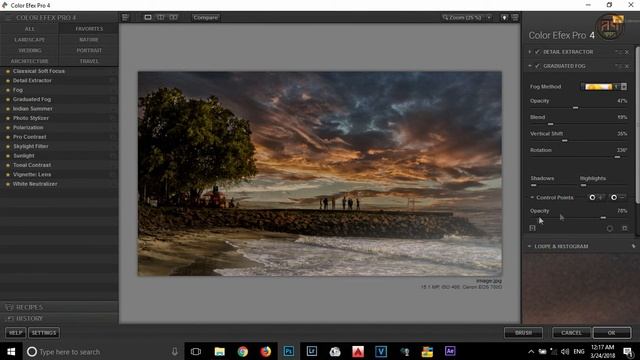Select the Travel filter category
The image size is (640, 360).
point(89,61)
